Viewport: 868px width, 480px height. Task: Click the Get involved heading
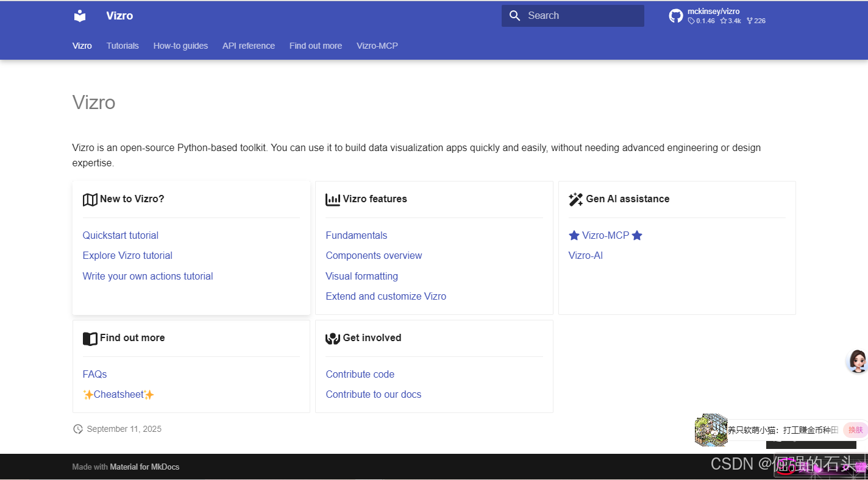point(372,337)
